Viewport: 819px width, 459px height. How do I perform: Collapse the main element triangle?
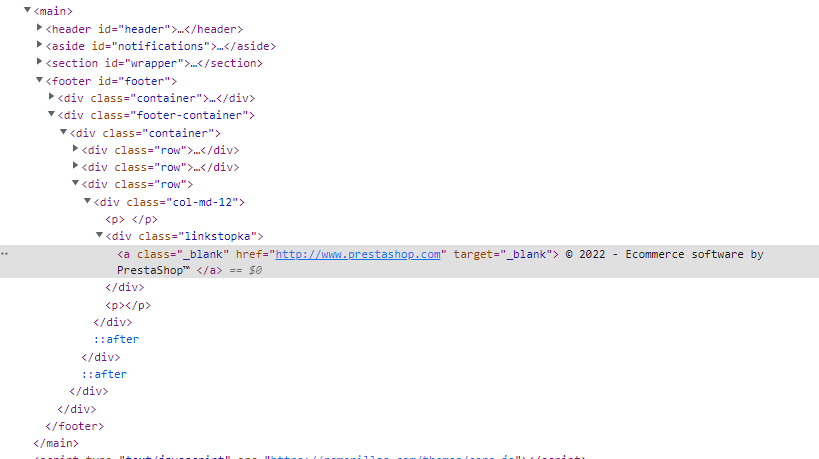click(x=27, y=10)
